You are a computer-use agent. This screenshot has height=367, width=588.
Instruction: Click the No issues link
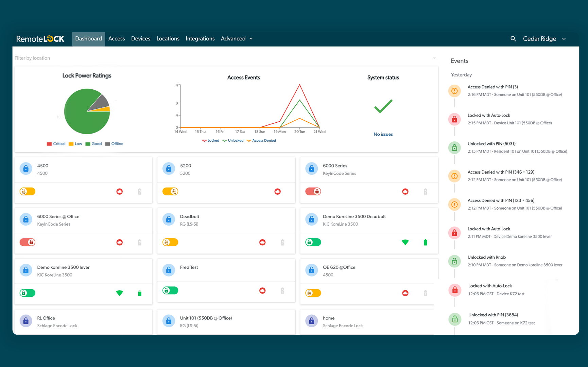383,134
